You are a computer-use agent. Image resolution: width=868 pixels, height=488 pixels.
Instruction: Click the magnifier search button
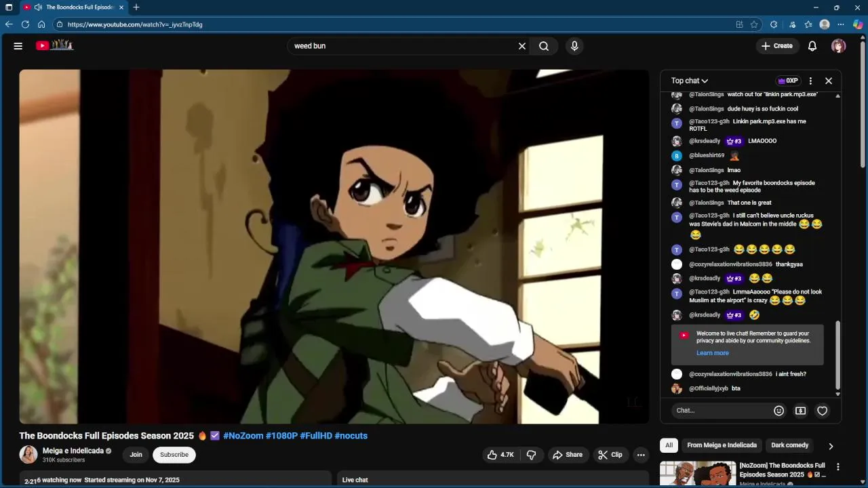pos(544,46)
